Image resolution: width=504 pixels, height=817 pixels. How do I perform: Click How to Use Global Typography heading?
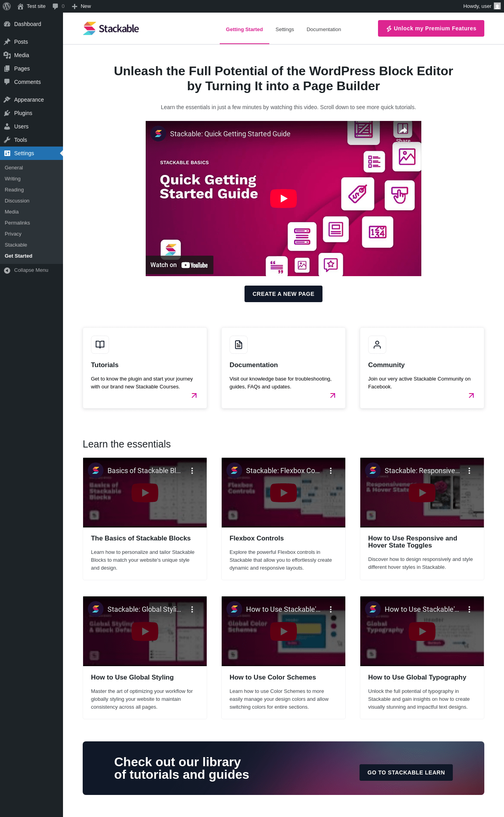417,678
